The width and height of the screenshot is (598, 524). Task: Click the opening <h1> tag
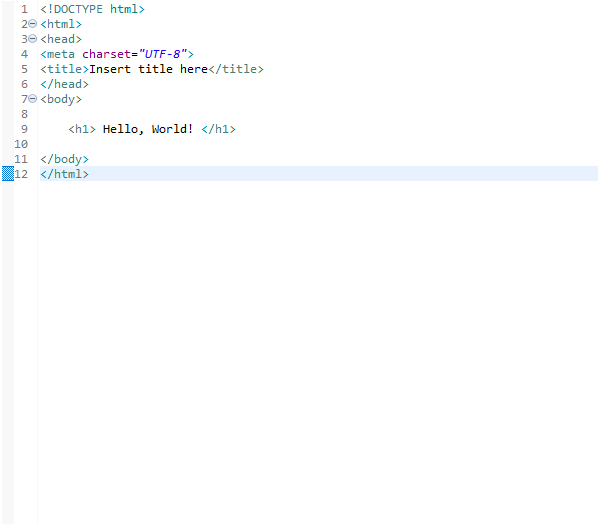pos(82,129)
